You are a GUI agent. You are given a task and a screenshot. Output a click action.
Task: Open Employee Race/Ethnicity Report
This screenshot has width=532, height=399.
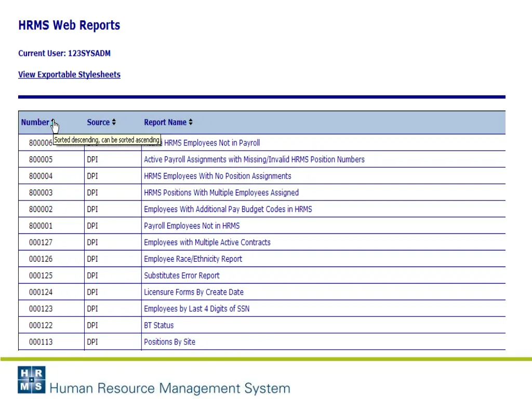(x=193, y=259)
